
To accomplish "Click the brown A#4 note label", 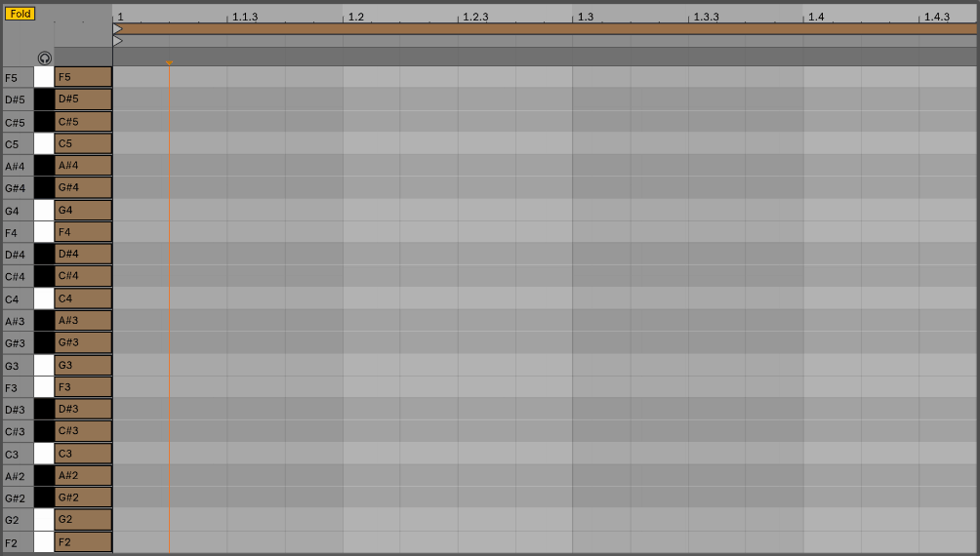I will tap(83, 166).
